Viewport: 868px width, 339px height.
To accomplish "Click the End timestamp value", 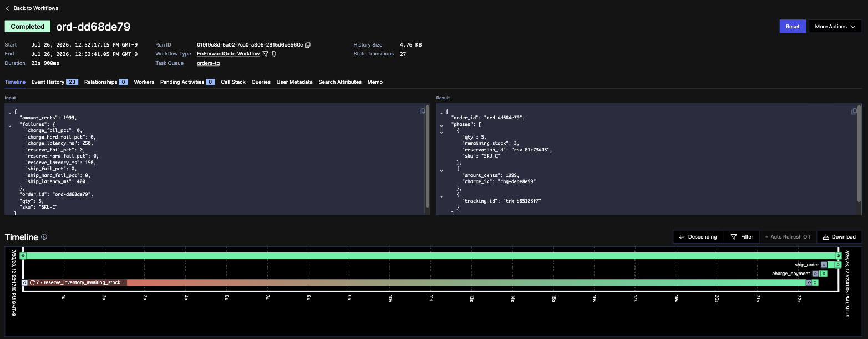I will pyautogui.click(x=85, y=54).
